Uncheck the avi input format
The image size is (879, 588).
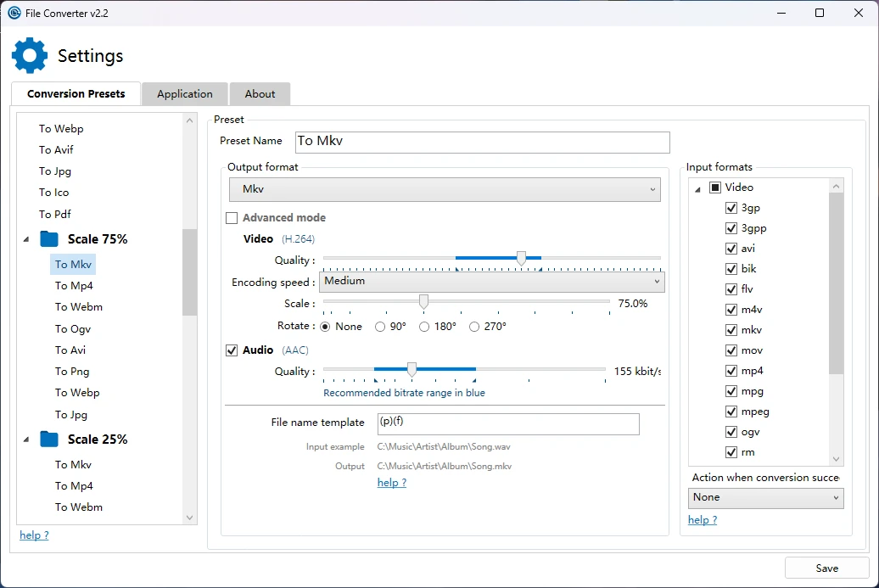(731, 249)
